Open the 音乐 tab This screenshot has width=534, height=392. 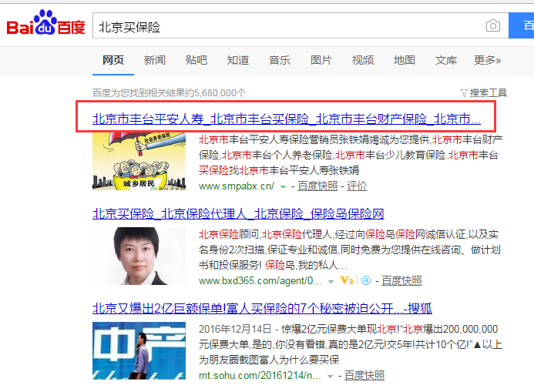280,60
